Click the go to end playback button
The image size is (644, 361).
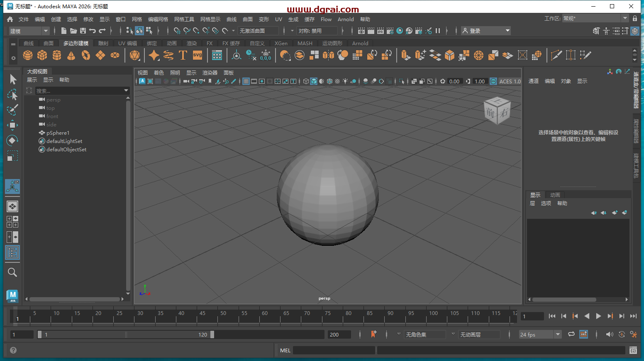633,316
